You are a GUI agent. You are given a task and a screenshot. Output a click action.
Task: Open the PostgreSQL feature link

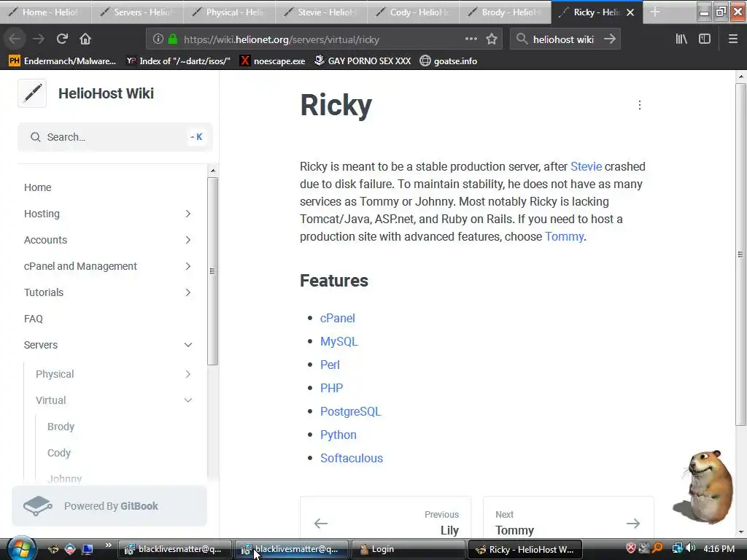(350, 411)
